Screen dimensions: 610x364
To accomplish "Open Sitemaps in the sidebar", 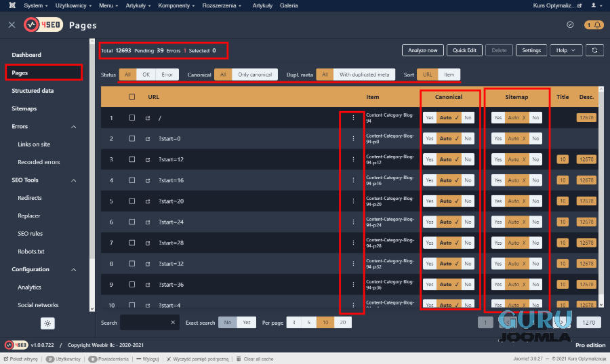I will [x=24, y=109].
